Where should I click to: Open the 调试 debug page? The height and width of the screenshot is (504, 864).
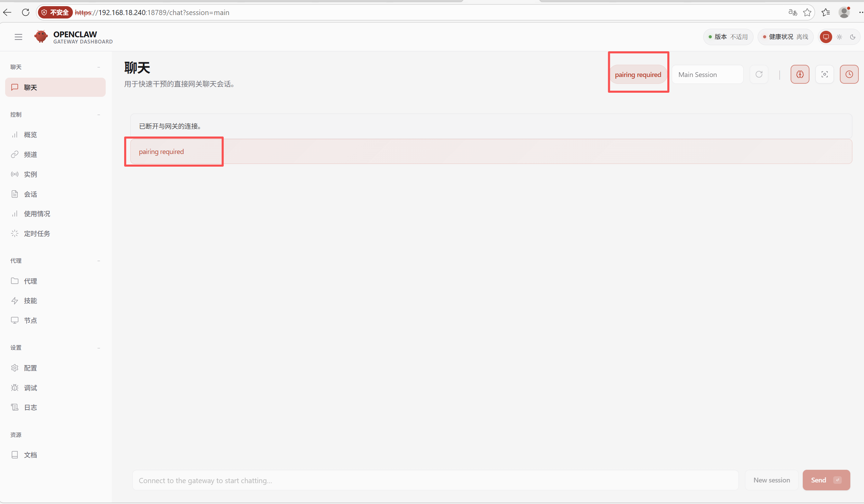coord(30,388)
